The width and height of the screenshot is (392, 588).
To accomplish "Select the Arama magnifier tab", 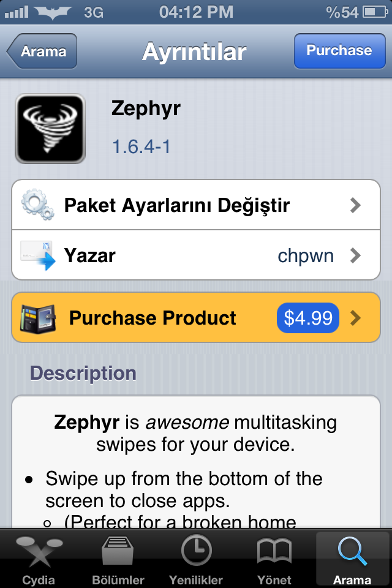I will tap(352, 559).
